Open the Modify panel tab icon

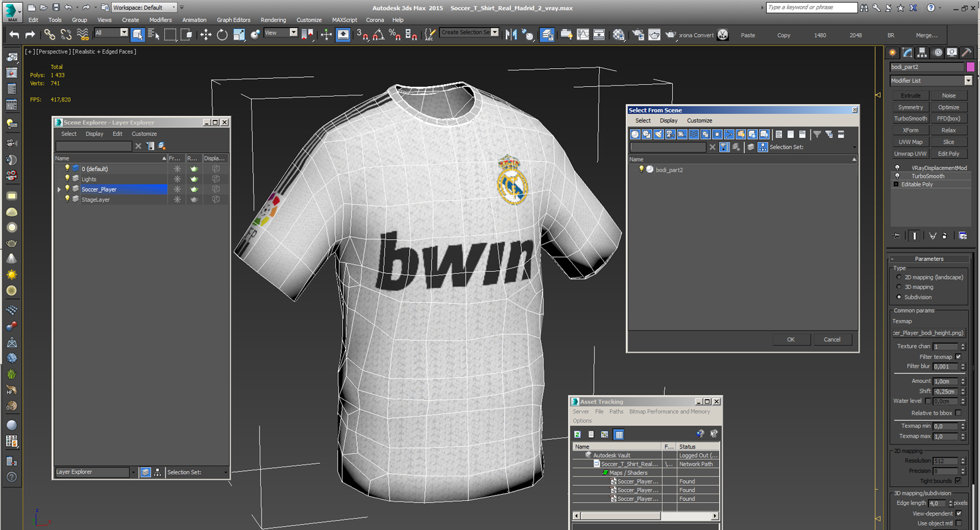[x=907, y=52]
